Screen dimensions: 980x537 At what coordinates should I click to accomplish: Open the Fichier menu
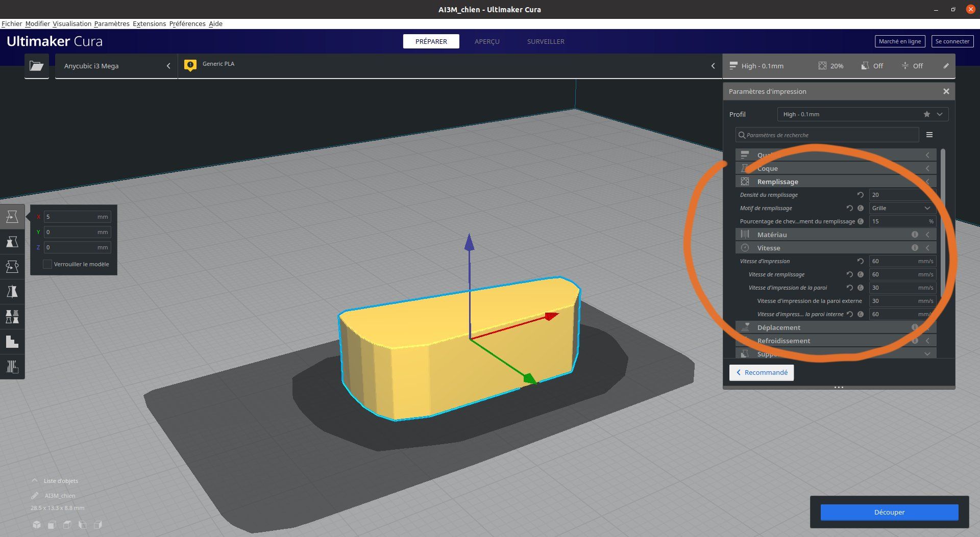click(12, 23)
